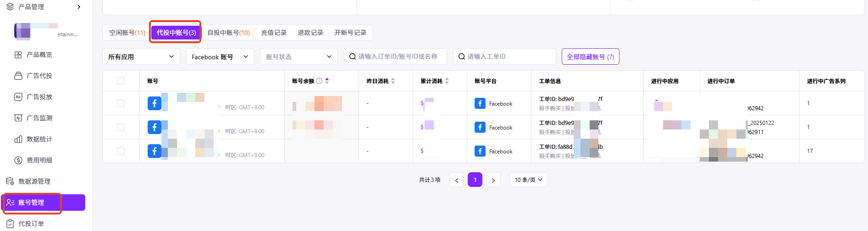Click the info icon beside 账号余额
This screenshot has height=231, width=868.
319,81
